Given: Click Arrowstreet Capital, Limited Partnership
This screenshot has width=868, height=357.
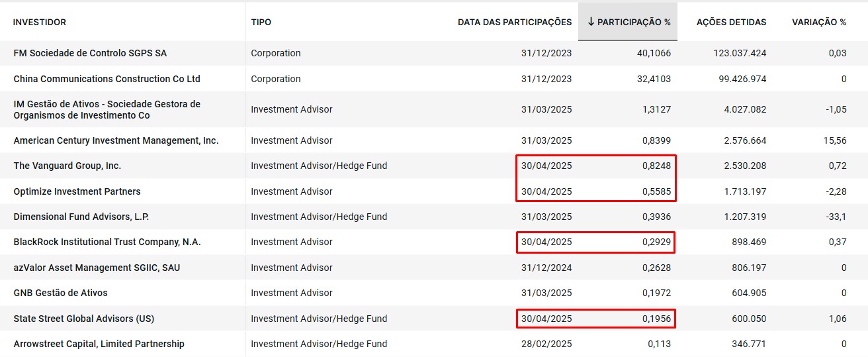Looking at the screenshot, I should (99, 344).
